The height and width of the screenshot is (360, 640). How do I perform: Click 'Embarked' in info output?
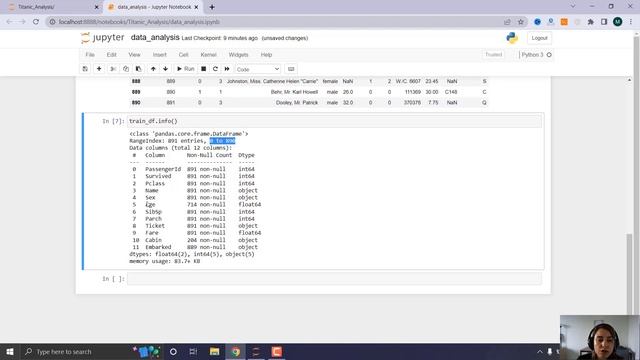(158, 247)
